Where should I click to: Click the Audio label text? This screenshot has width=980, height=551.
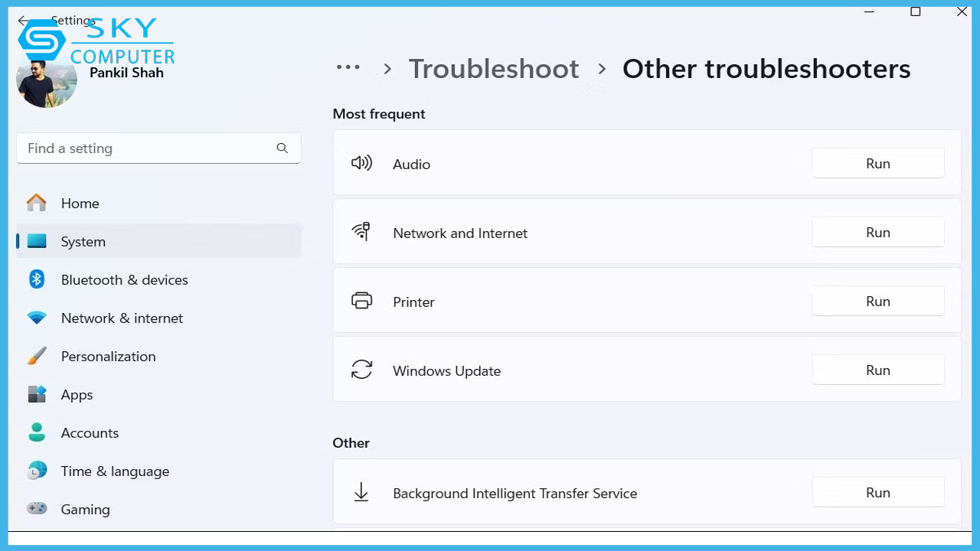click(411, 165)
